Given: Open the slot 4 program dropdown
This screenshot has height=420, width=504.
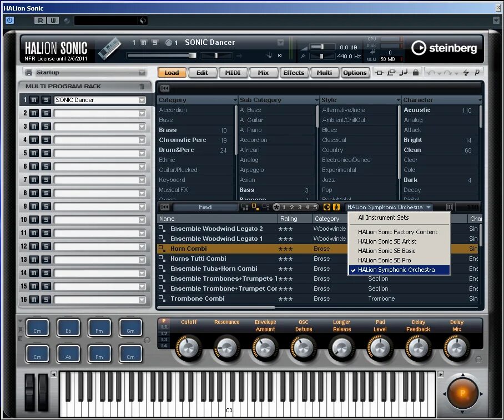Looking at the screenshot, I should pos(142,140).
